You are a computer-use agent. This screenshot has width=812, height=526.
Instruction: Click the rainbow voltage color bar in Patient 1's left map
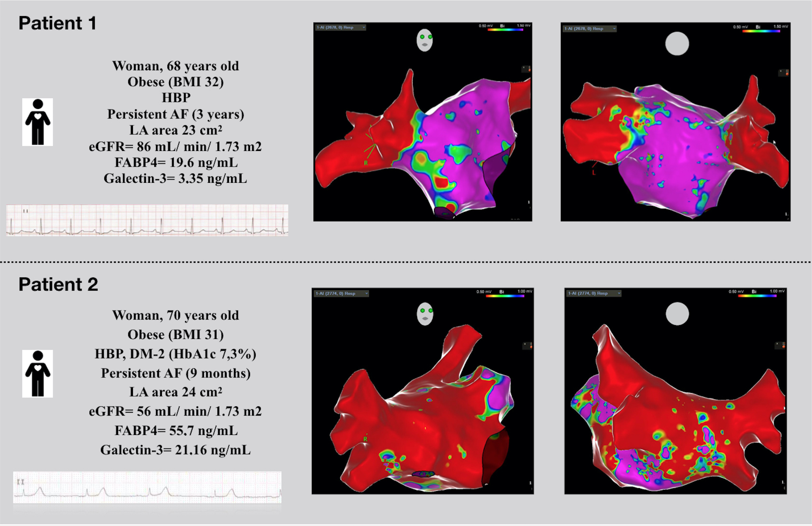[505, 30]
